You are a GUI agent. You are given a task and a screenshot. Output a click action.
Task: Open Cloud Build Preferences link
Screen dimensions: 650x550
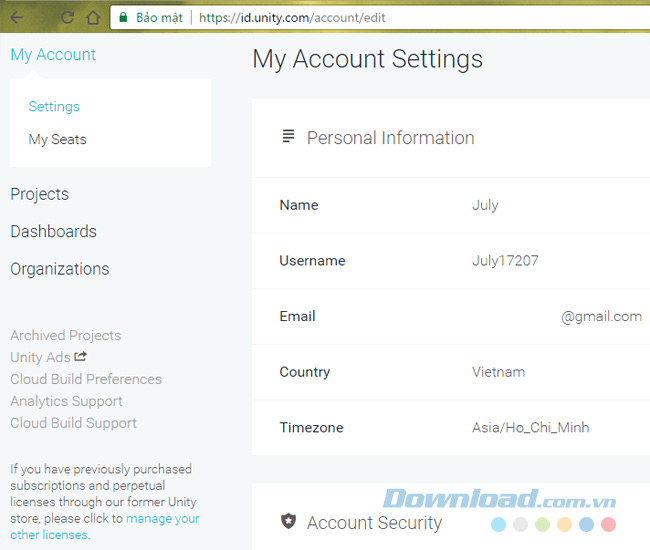tap(85, 379)
